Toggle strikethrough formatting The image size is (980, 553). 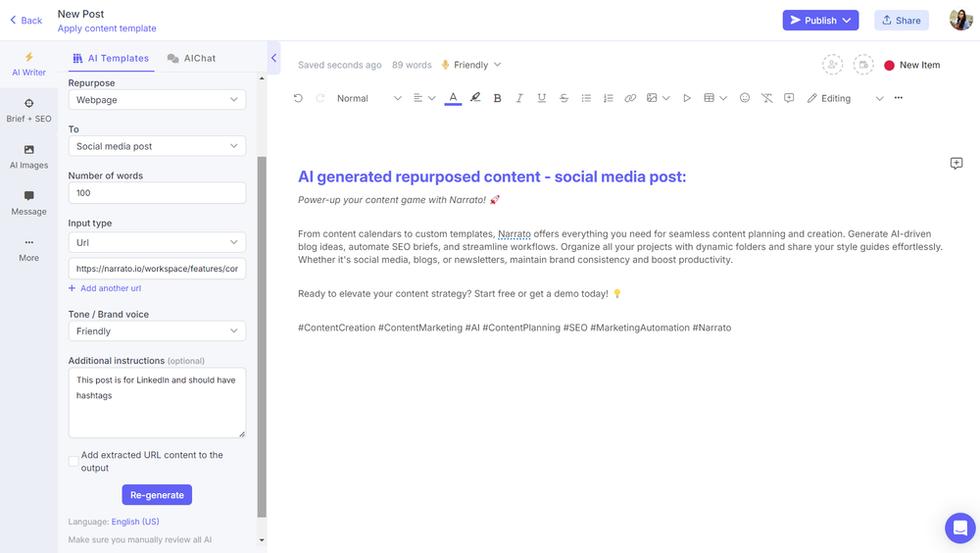[x=563, y=98]
